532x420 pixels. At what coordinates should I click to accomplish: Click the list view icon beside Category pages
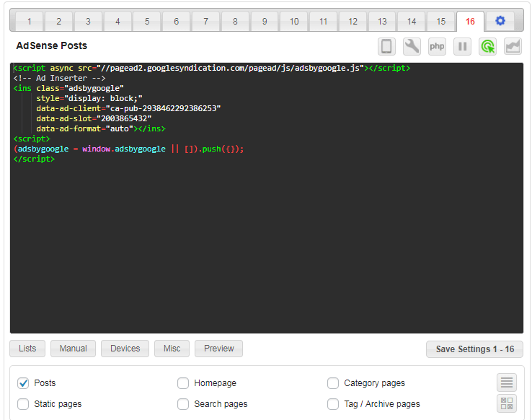pyautogui.click(x=507, y=382)
